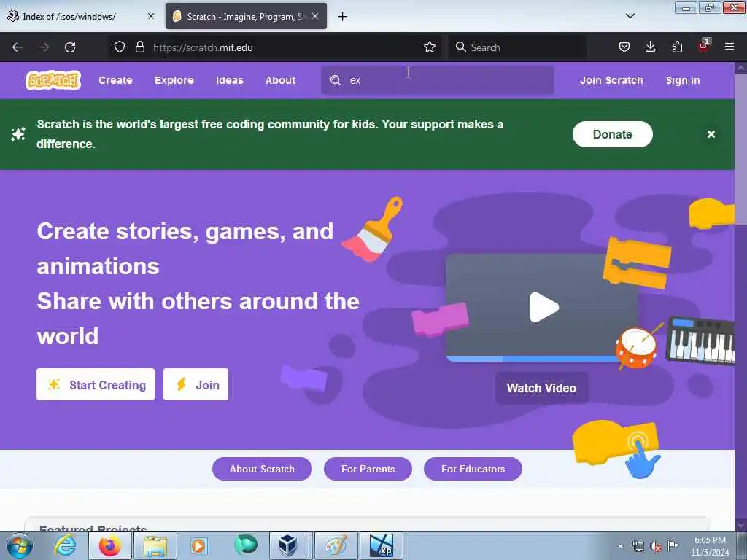Click the Firefox taskbar icon
747x560 pixels.
point(110,546)
